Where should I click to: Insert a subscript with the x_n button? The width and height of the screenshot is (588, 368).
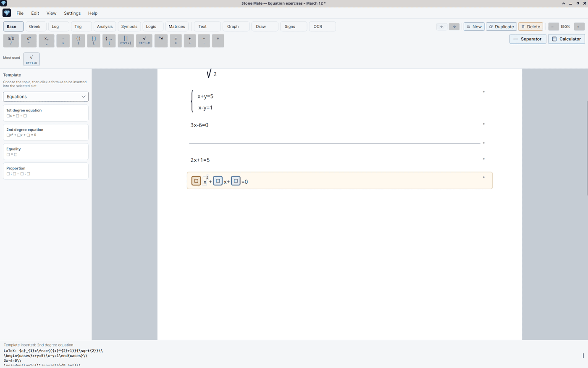click(47, 40)
